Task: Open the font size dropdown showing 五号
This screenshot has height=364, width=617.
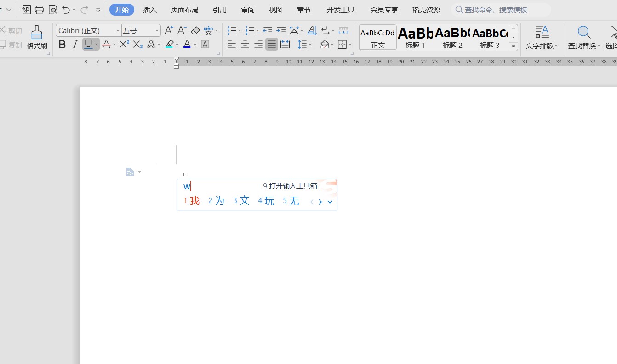Action: coord(157,31)
